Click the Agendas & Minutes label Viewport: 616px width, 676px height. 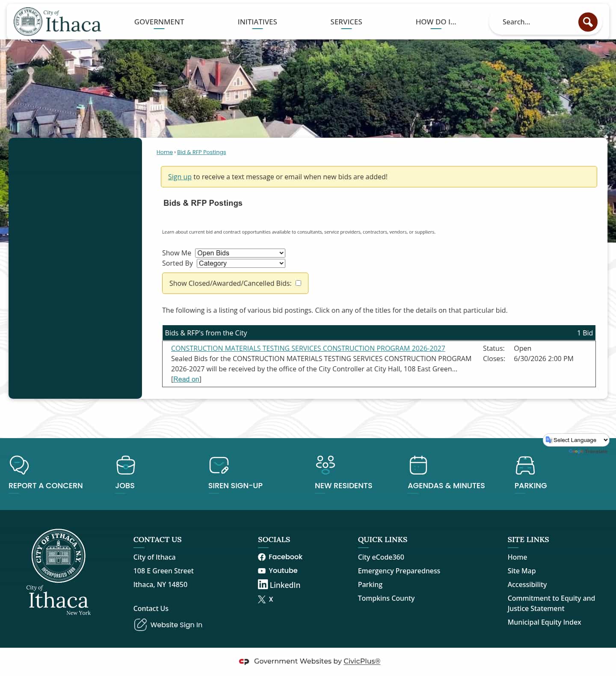(446, 486)
